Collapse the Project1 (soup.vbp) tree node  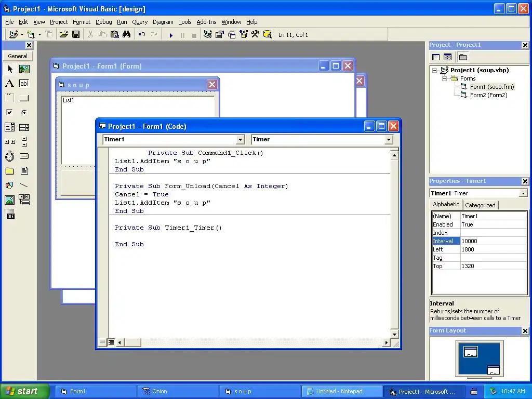(x=435, y=70)
